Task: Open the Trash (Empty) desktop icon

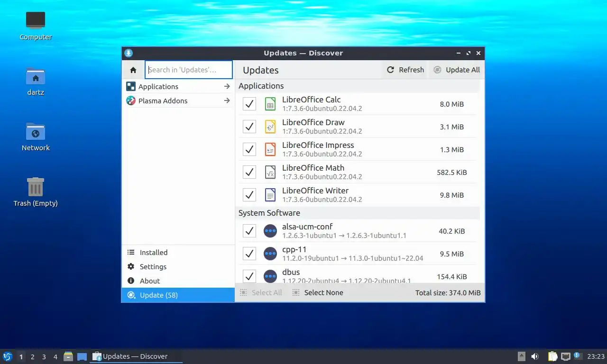Action: click(36, 187)
